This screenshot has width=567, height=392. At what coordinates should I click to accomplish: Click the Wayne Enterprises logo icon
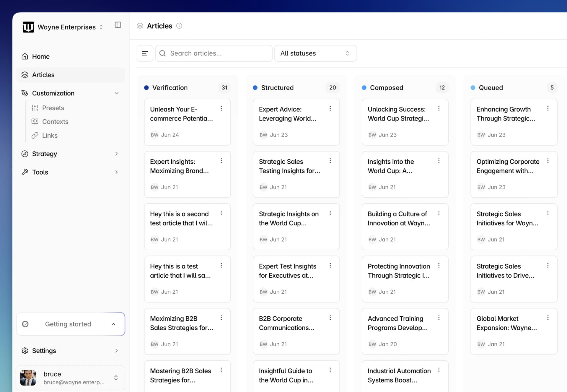pyautogui.click(x=28, y=27)
